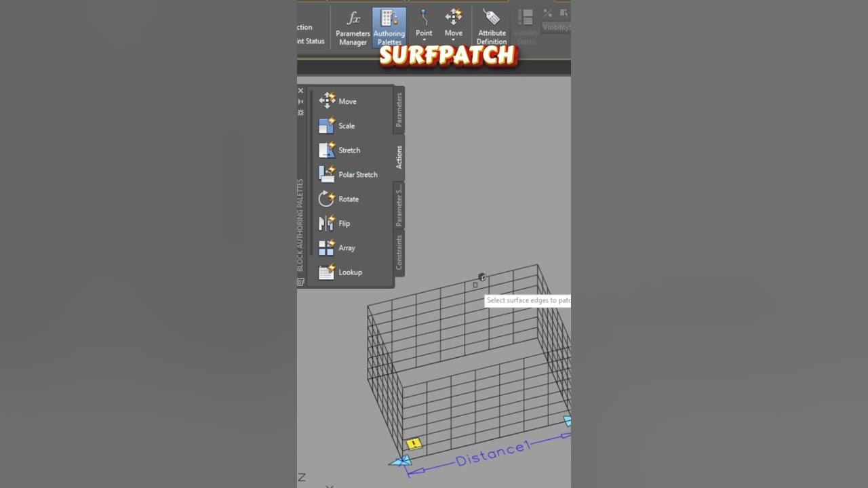Click the Point parameter ribbon icon
This screenshot has width=868, height=488.
point(424,18)
